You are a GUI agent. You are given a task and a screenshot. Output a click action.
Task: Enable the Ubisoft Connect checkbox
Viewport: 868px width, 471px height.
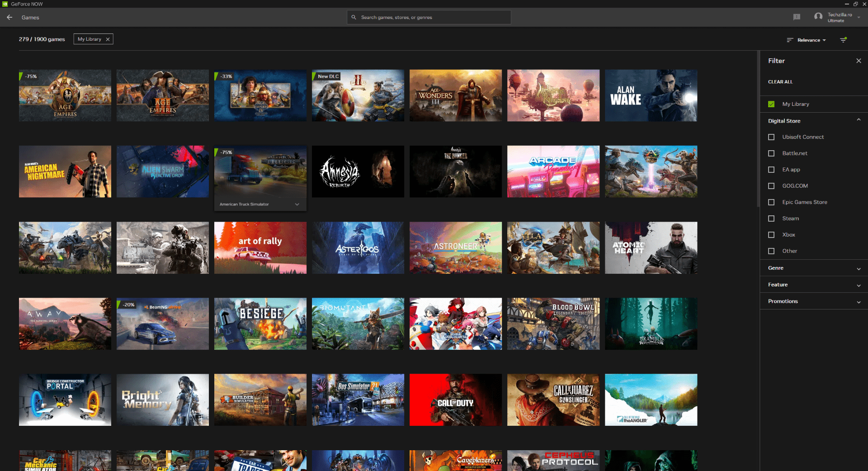click(x=771, y=137)
